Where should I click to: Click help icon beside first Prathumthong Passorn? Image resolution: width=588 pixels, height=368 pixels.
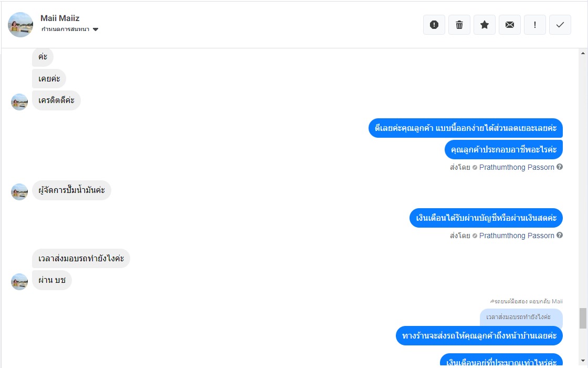pyautogui.click(x=560, y=167)
